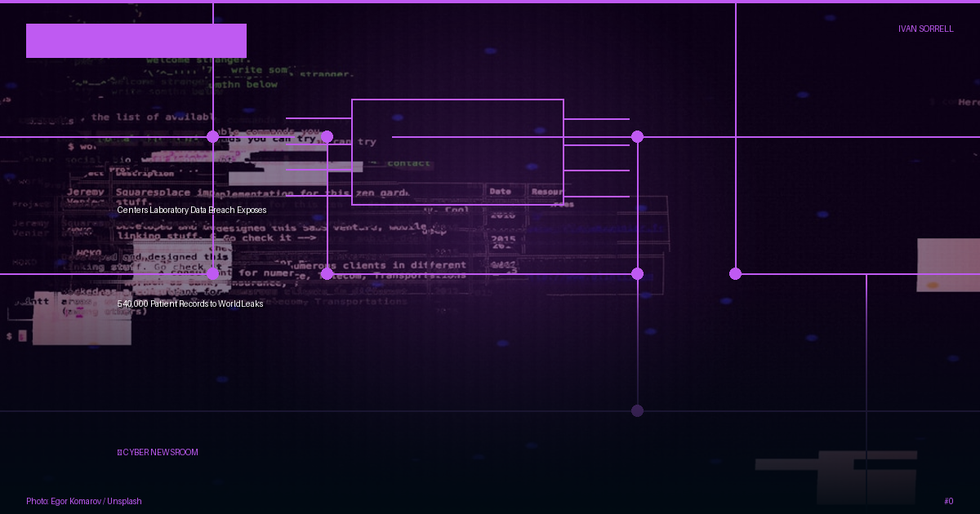The height and width of the screenshot is (514, 980).
Task: Select the node ending the line under IVAN SORRELL
Action: point(735,273)
